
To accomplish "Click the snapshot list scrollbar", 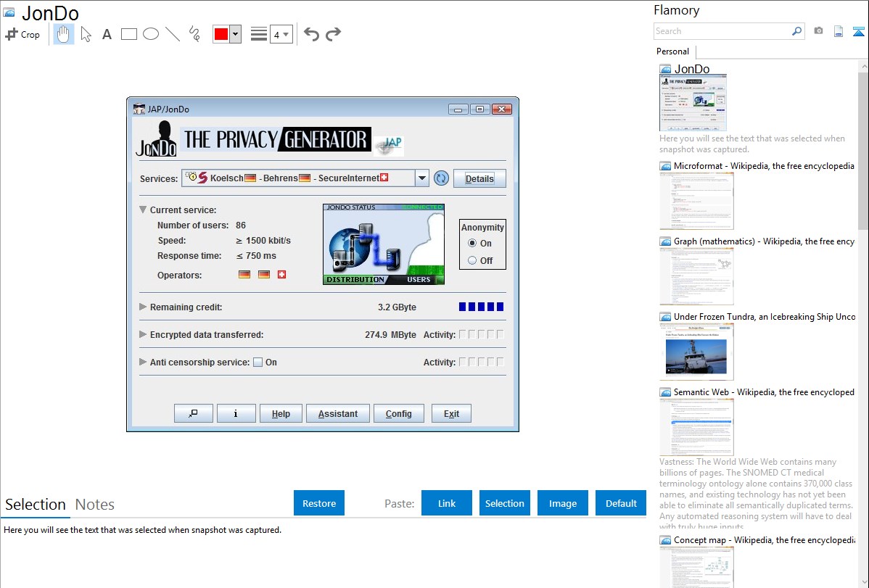I will 863,149.
